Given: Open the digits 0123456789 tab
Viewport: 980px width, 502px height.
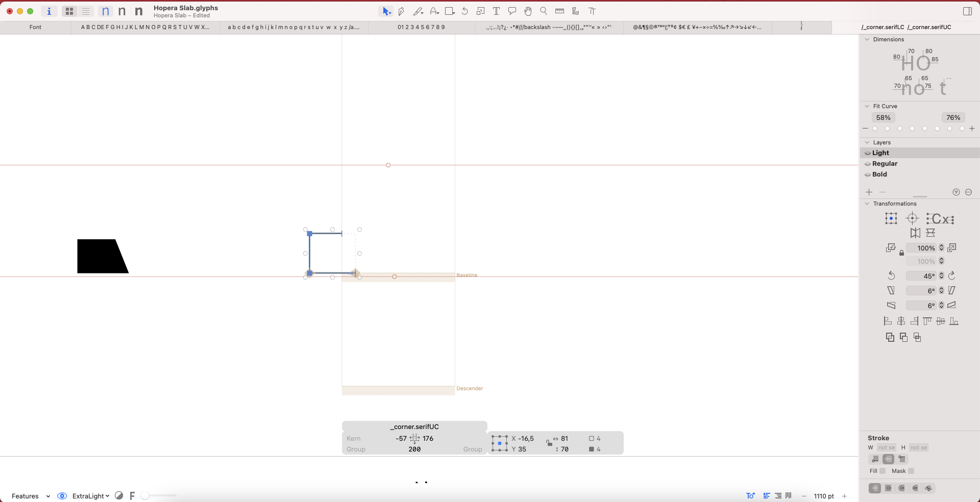Looking at the screenshot, I should [x=421, y=27].
